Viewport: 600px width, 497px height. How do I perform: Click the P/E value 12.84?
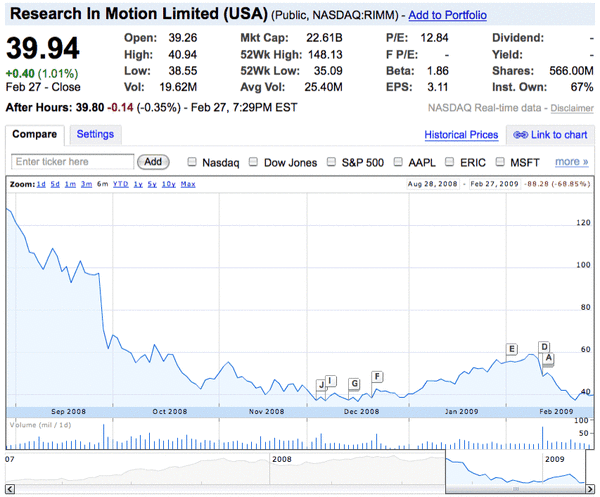(x=434, y=38)
